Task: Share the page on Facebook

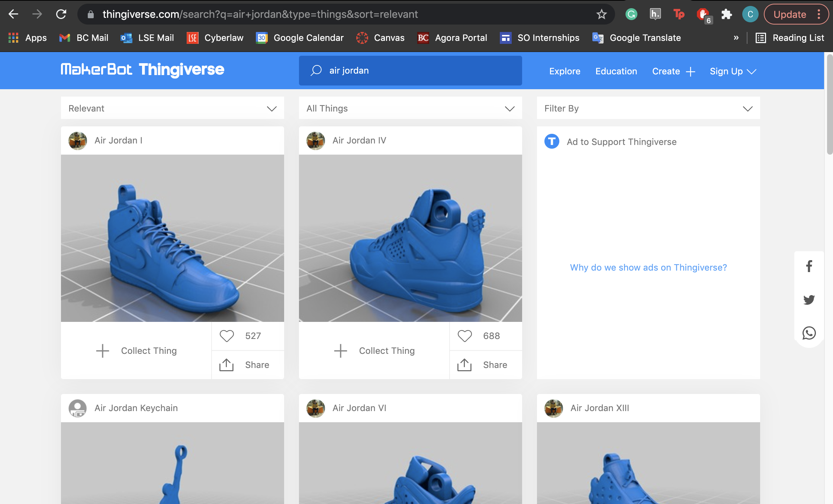Action: (809, 266)
